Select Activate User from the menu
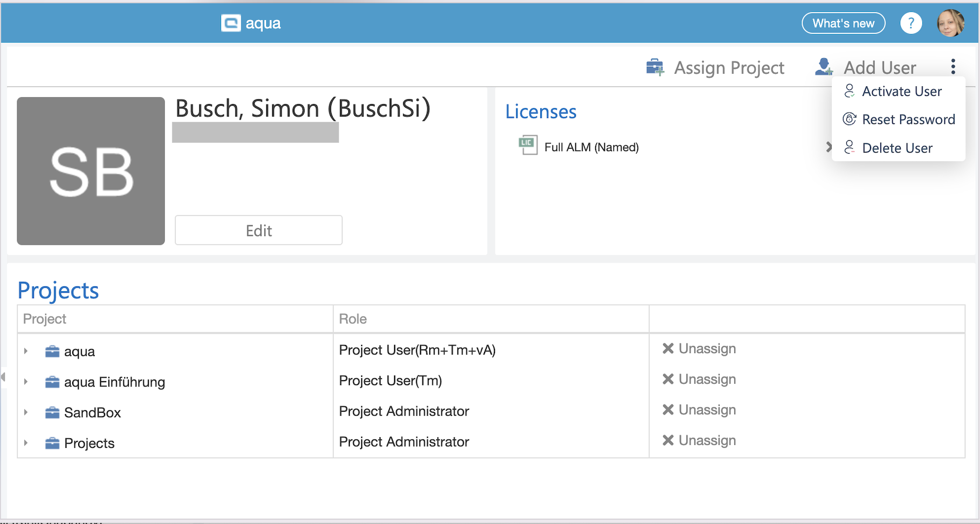Viewport: 980px width, 524px height. tap(901, 92)
